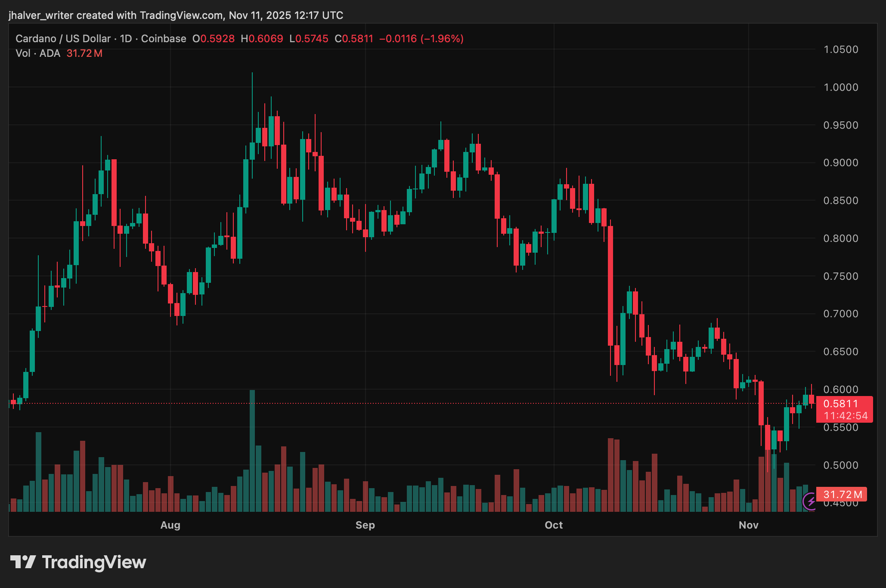This screenshot has height=588, width=886.
Task: Click the Aug label on time axis
Action: 170,525
